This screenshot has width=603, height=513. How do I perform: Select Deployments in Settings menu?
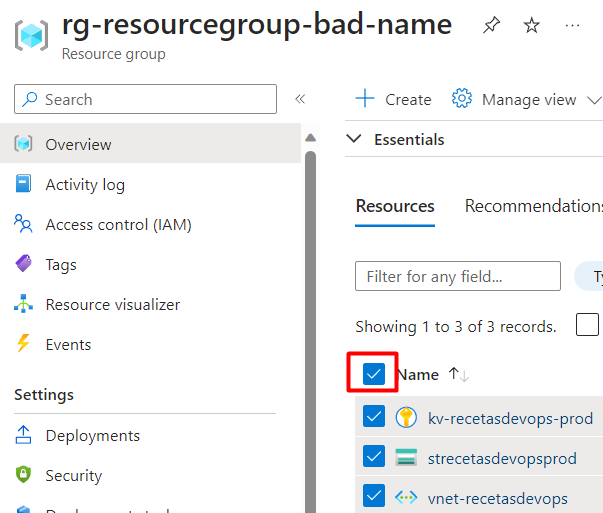click(x=92, y=436)
